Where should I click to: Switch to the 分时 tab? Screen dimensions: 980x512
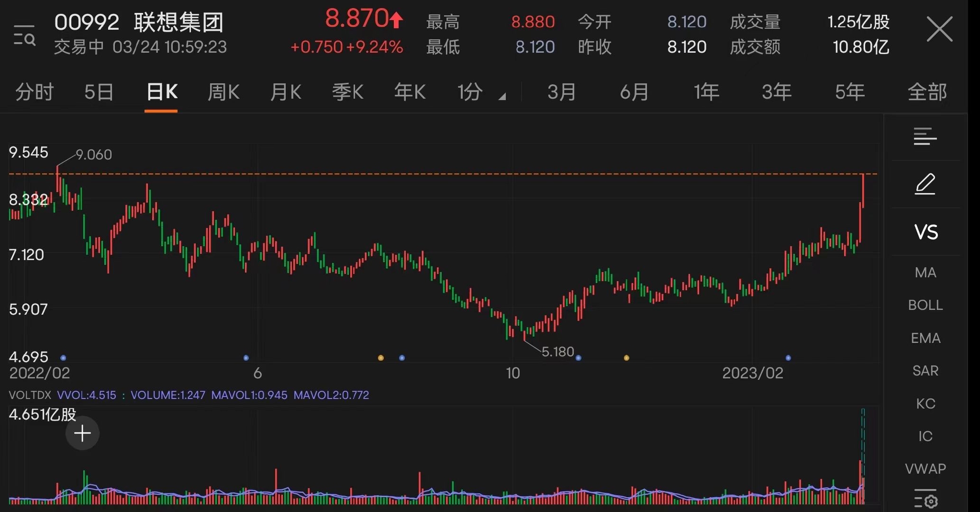(34, 91)
